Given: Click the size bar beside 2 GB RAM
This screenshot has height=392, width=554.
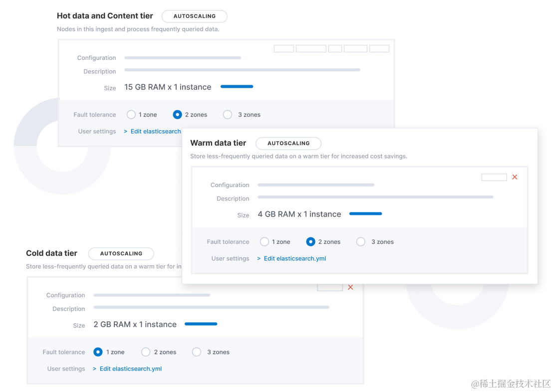Looking at the screenshot, I should pos(201,324).
